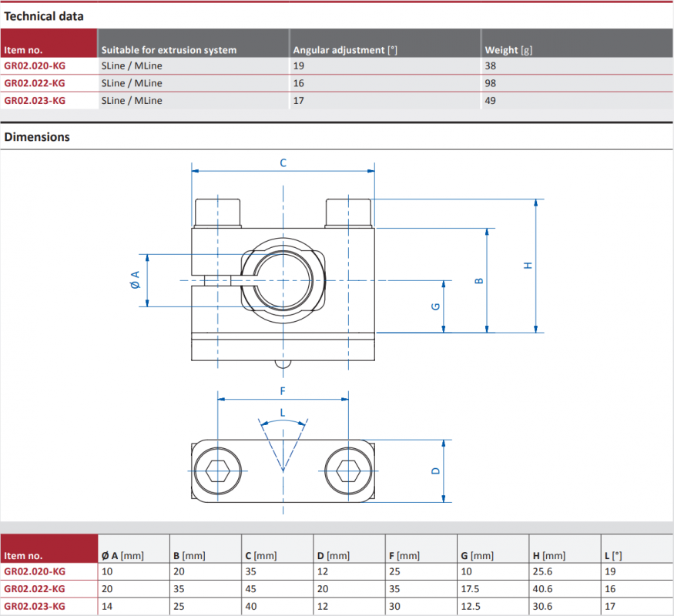Click the 'G [mm]' column header

(477, 555)
